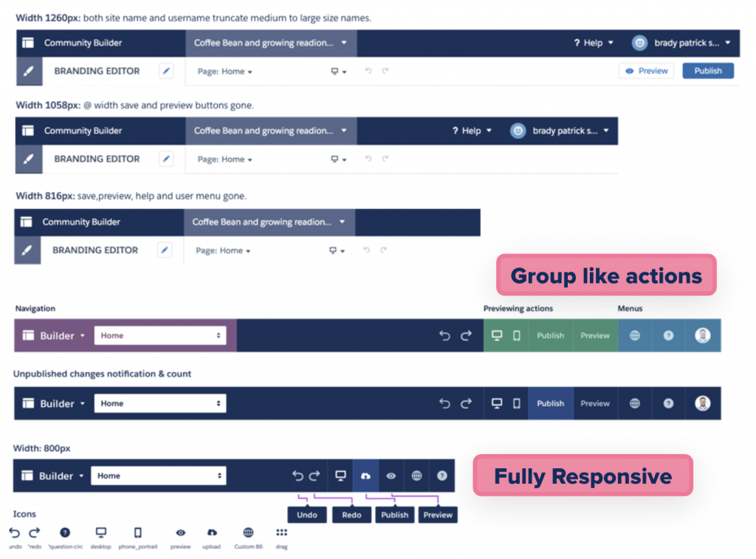This screenshot has height=559, width=756.
Task: Click the drag grid icon in the Icons row
Action: click(x=281, y=532)
